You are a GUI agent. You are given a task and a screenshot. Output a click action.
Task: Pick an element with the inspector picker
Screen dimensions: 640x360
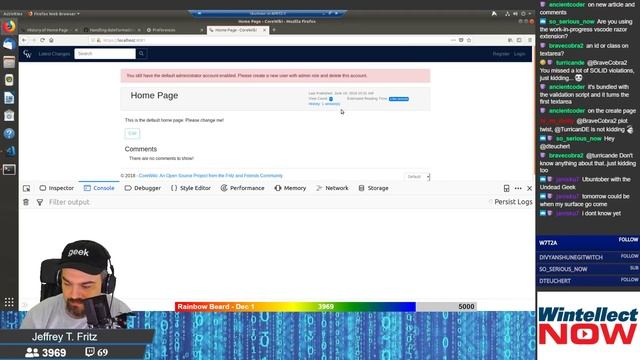click(x=27, y=188)
